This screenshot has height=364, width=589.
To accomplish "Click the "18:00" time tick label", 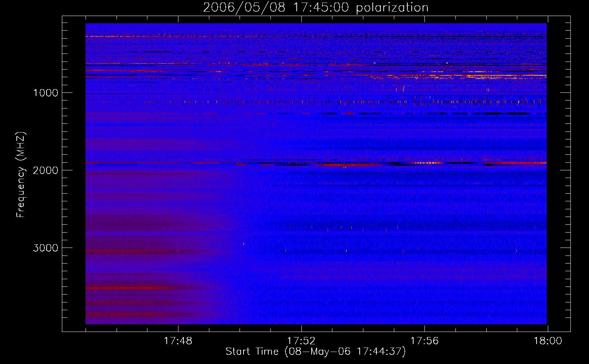I will (x=548, y=341).
